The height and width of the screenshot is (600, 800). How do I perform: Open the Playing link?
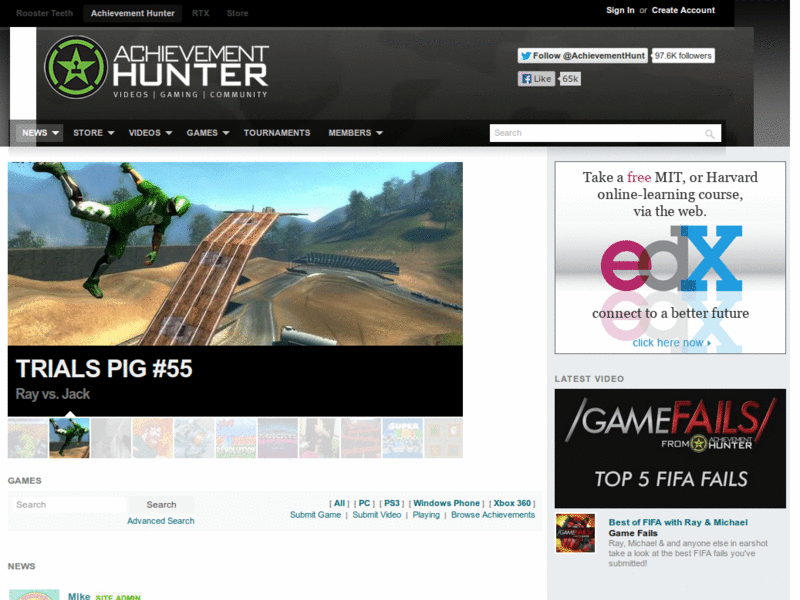pyautogui.click(x=426, y=515)
